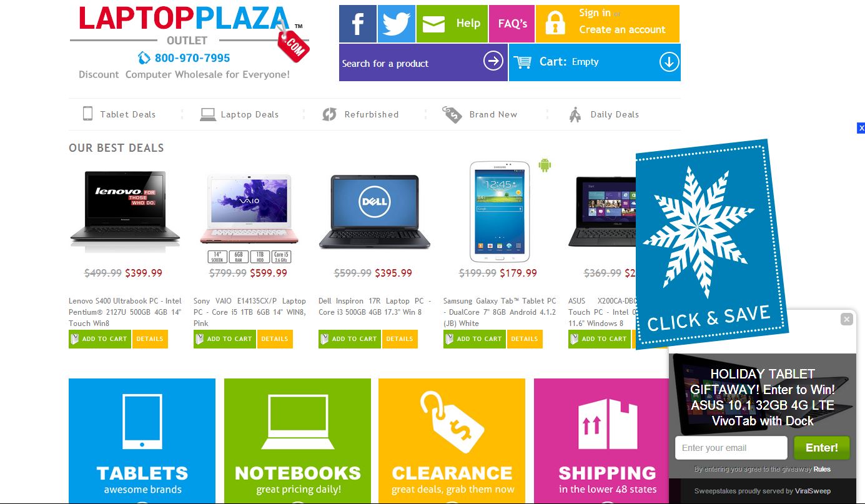Click the padlock Sign in icon

click(555, 24)
